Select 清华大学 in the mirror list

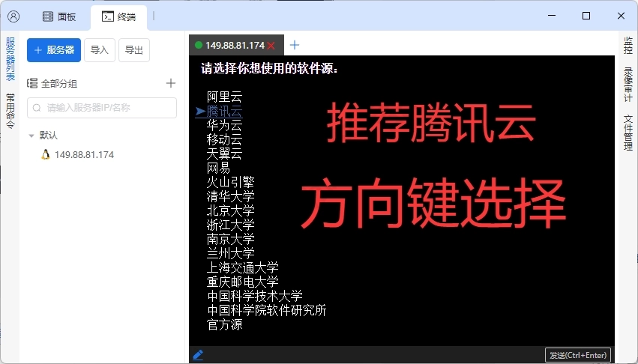click(x=230, y=196)
